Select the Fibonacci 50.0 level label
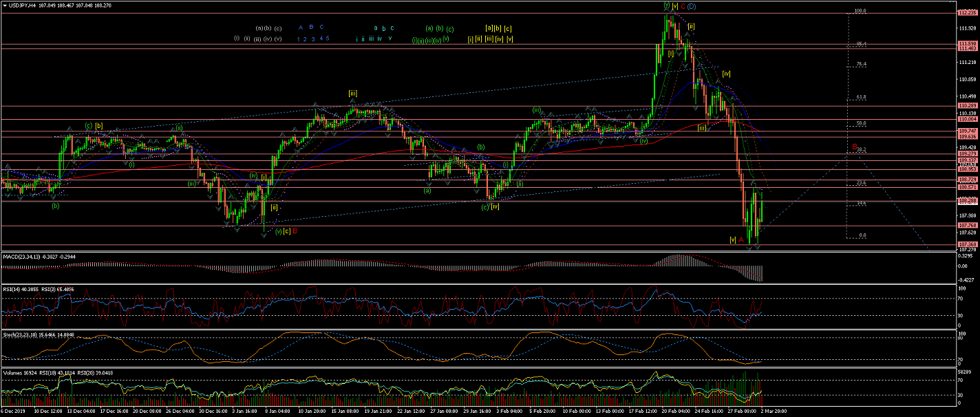The width and height of the screenshot is (980, 417). tap(860, 123)
